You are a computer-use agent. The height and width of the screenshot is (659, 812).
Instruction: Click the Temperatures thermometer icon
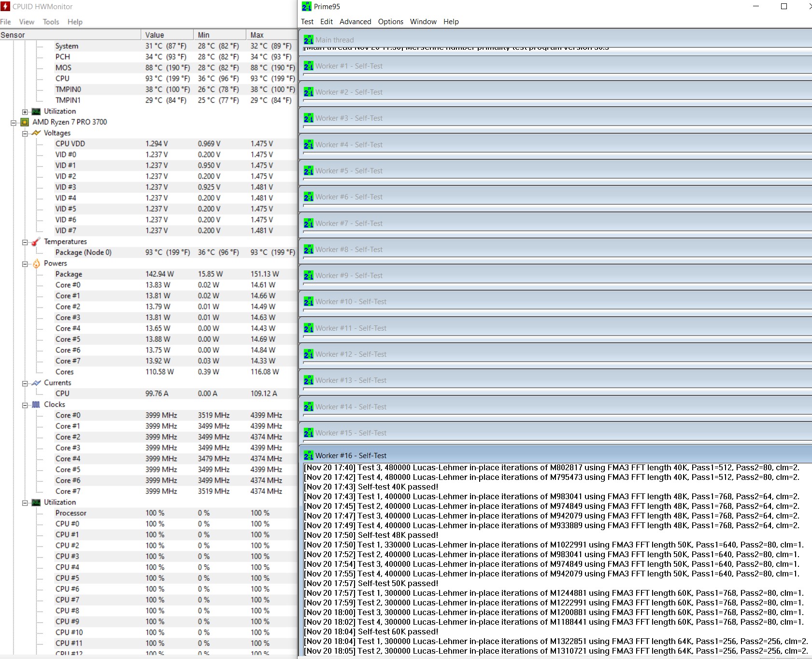36,241
